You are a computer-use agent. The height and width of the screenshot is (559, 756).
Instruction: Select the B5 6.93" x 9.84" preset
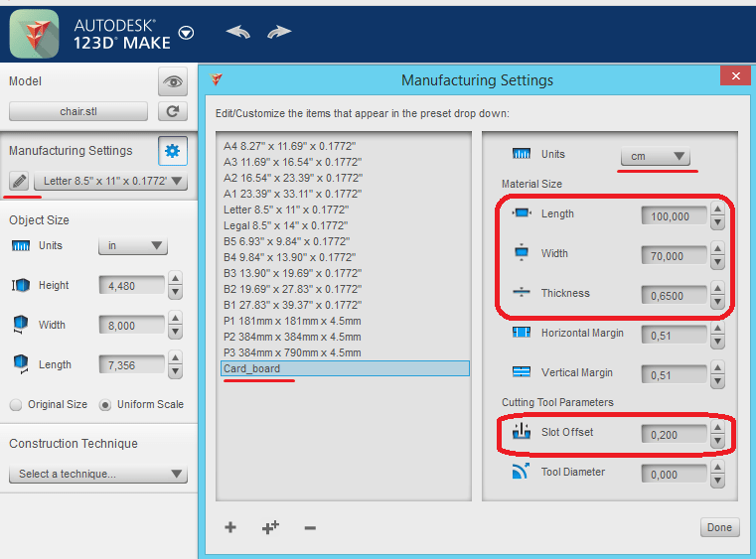pyautogui.click(x=286, y=241)
